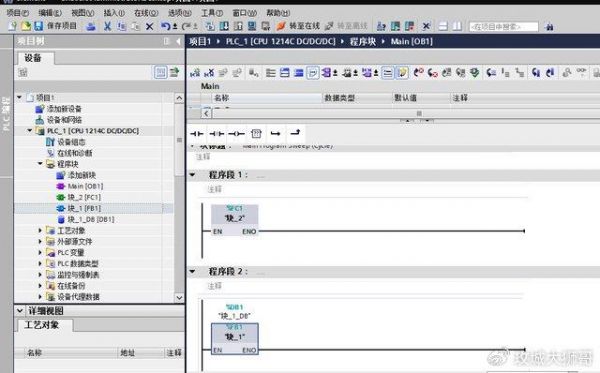The height and width of the screenshot is (373, 600).
Task: Click the open branch icon
Action: click(x=276, y=134)
